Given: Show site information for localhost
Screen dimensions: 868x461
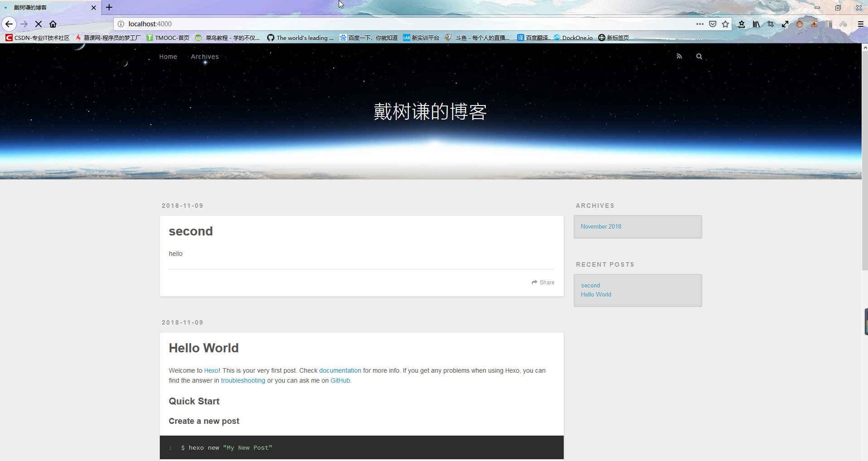Looking at the screenshot, I should click(121, 24).
